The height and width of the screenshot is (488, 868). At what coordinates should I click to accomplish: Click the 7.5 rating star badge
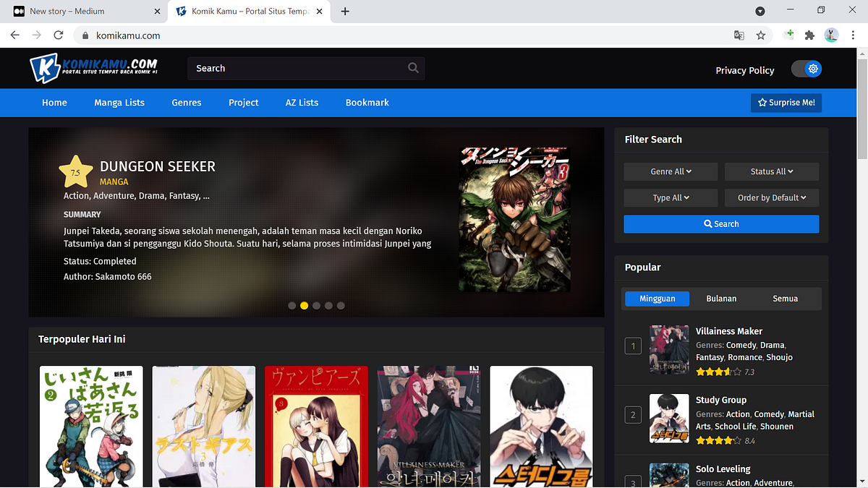pyautogui.click(x=76, y=172)
